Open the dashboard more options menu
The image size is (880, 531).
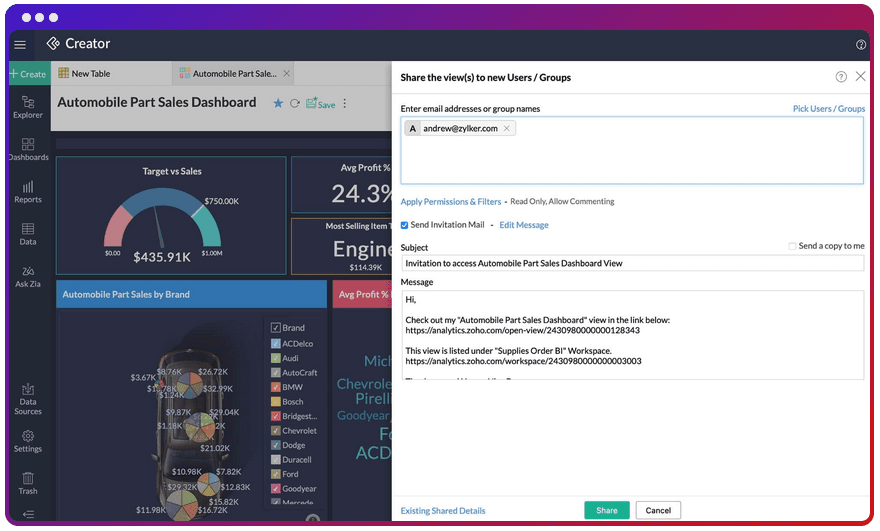click(345, 103)
